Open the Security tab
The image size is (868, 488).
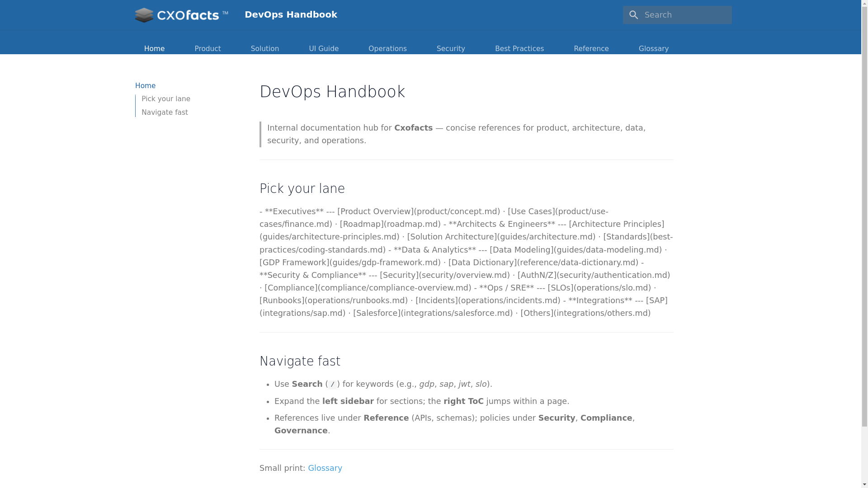(x=451, y=49)
